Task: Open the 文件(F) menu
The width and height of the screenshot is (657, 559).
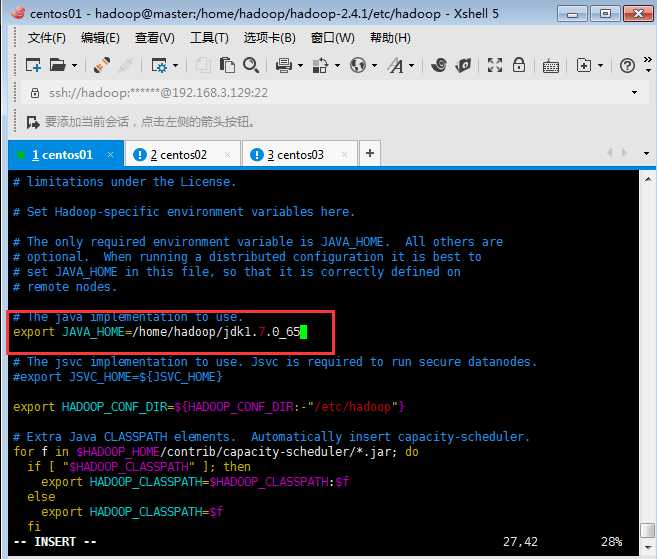Action: (x=47, y=38)
